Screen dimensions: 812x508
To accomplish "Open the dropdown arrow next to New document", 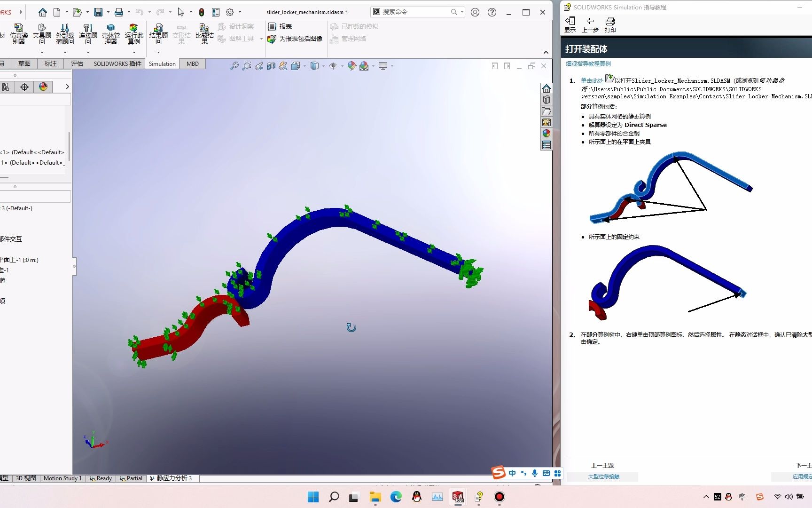I will click(67, 12).
